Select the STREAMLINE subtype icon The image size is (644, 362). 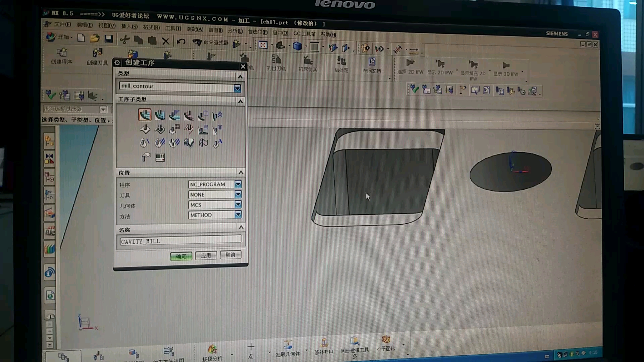[189, 129]
